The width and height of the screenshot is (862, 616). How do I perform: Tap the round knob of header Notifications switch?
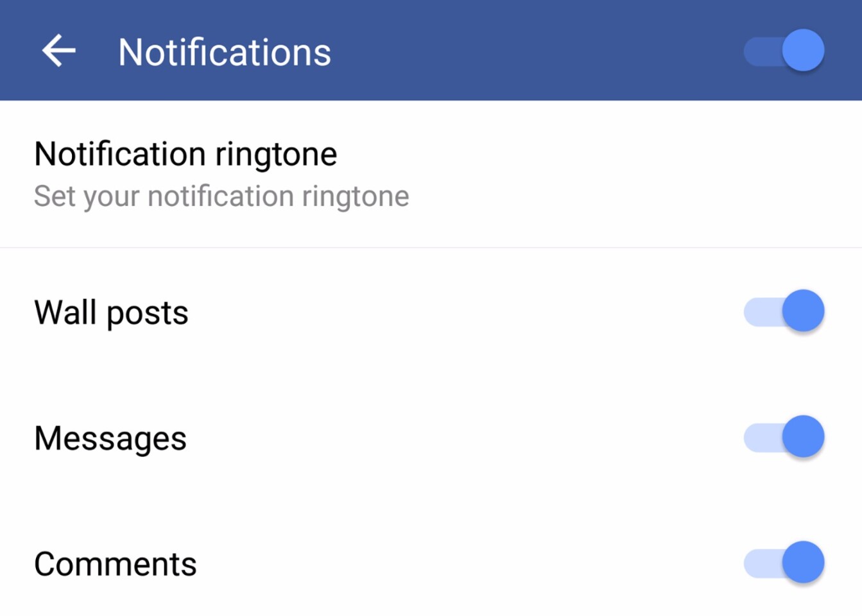point(803,50)
